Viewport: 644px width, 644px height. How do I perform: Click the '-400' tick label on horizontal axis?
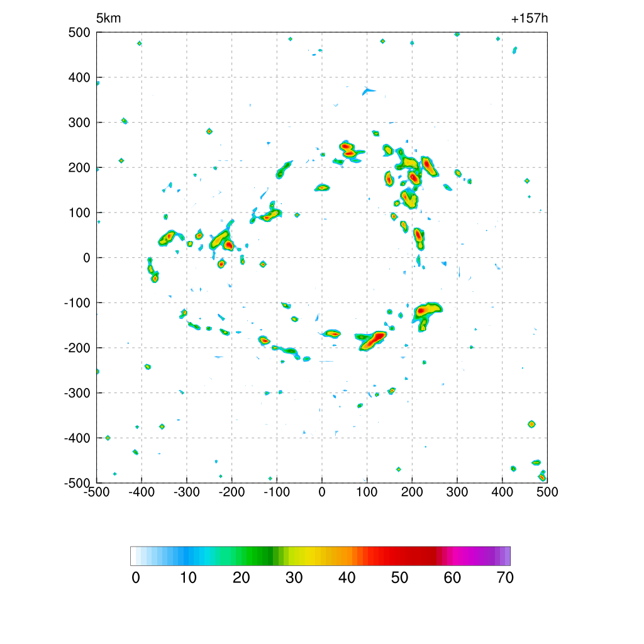[x=142, y=492]
